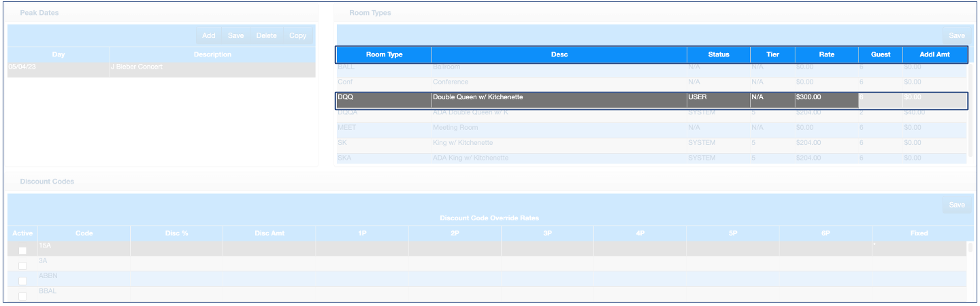Check the Active box for code ABBN
Image resolution: width=980 pixels, height=306 pixels.
(x=22, y=281)
